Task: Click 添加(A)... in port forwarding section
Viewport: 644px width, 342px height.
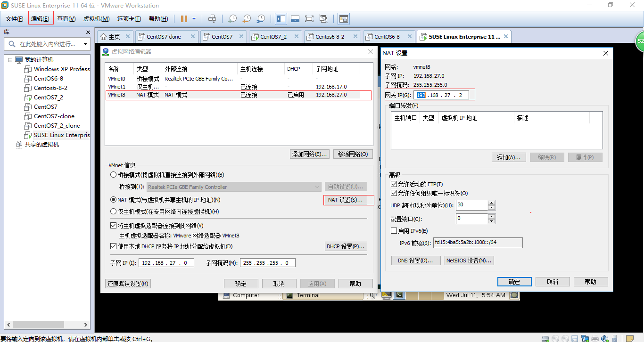Action: (508, 157)
